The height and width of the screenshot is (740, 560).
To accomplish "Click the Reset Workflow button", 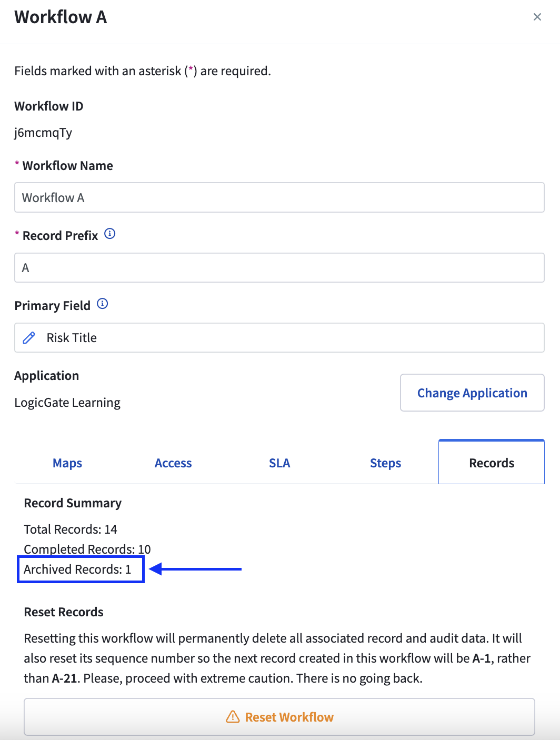I will tap(279, 717).
